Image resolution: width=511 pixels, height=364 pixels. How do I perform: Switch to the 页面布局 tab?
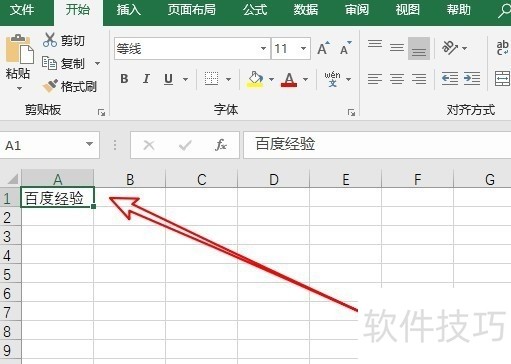(x=192, y=10)
